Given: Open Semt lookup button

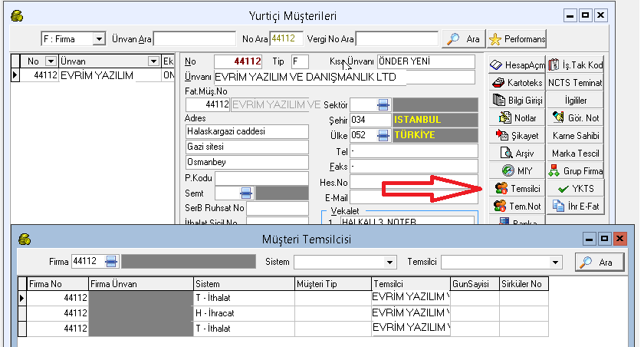Looking at the screenshot, I should pyautogui.click(x=246, y=193).
